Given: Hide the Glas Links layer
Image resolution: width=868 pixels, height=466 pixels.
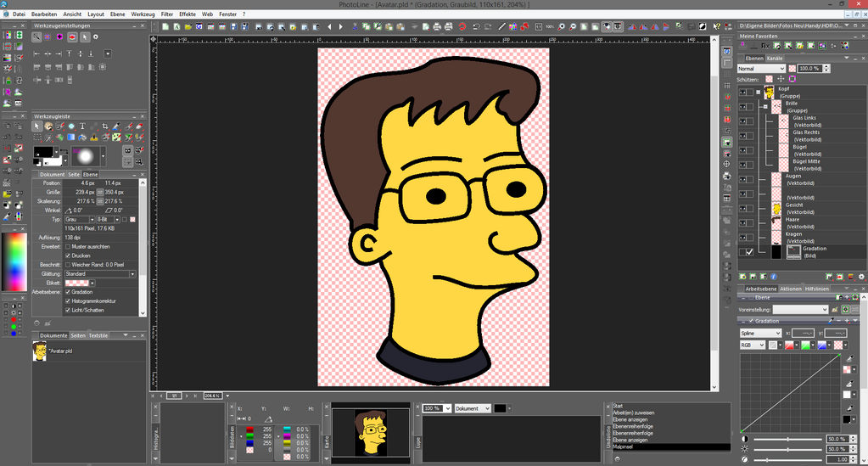Looking at the screenshot, I should pos(742,121).
